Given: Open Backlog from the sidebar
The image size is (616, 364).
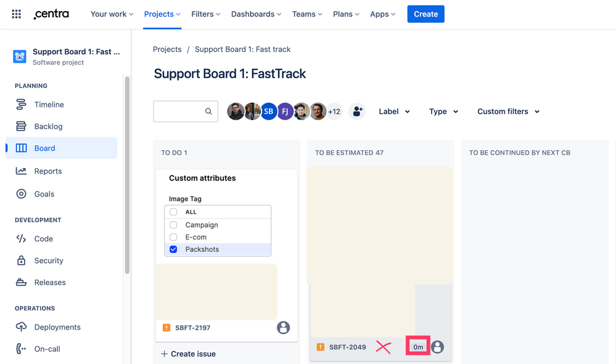Looking at the screenshot, I should tap(48, 126).
